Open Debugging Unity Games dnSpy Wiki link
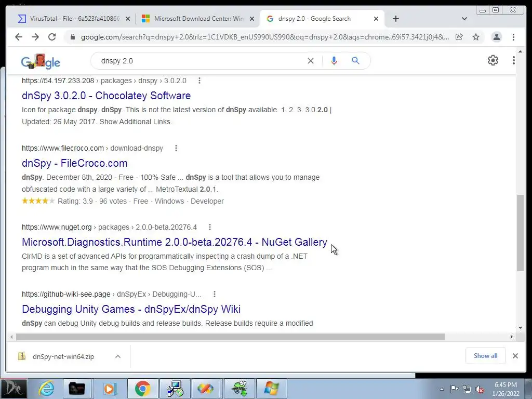This screenshot has height=399, width=532. coord(131,309)
